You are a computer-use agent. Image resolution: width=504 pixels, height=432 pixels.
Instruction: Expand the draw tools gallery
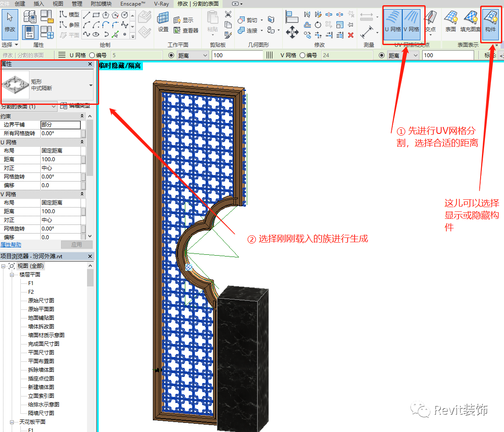point(133,37)
